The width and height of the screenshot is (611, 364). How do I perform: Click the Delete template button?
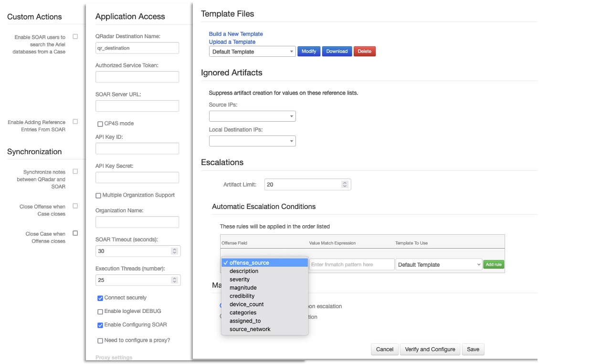tap(364, 51)
